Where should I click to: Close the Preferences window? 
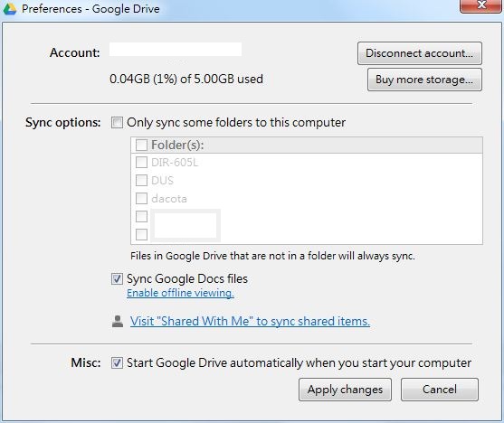coord(480,5)
